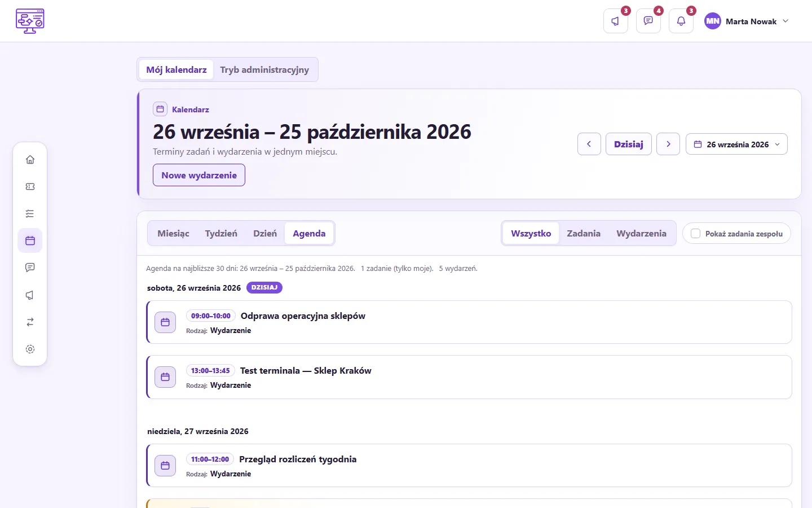Filter by Wydarzenia only
This screenshot has width=812, height=508.
point(642,233)
